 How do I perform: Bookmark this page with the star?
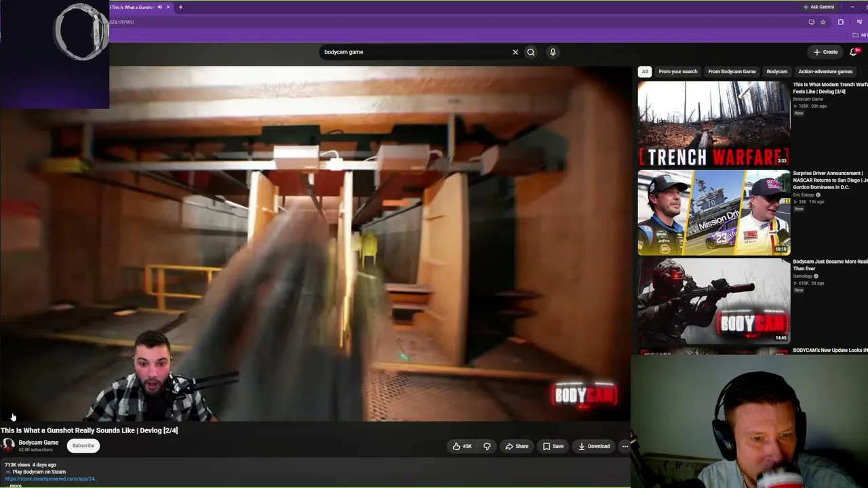coord(823,22)
